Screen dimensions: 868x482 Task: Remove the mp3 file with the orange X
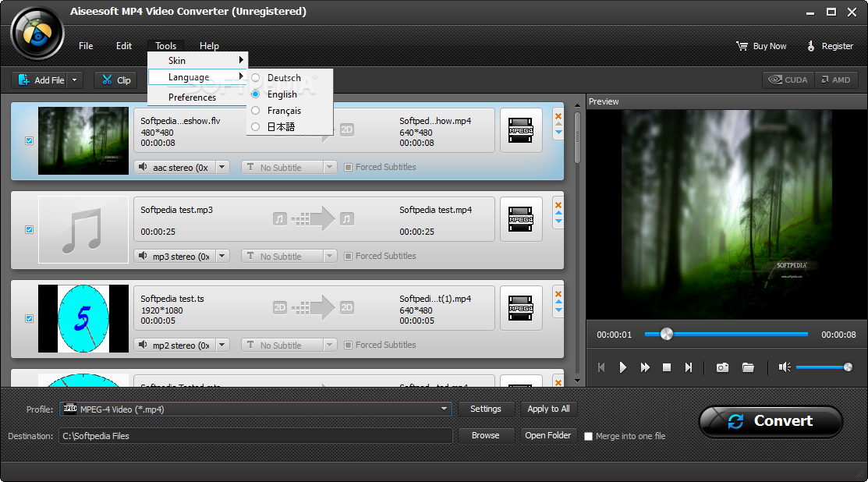(558, 205)
